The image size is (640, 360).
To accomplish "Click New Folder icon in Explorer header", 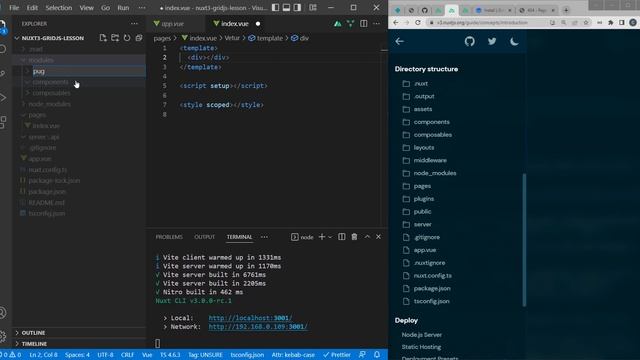I will (115, 38).
